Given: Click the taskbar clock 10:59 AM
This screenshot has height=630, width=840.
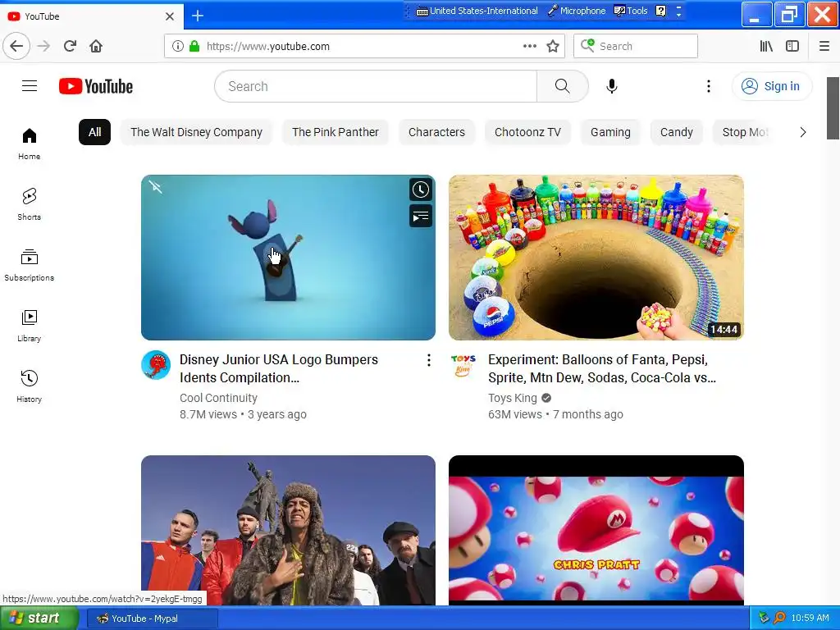Looking at the screenshot, I should [x=810, y=619].
